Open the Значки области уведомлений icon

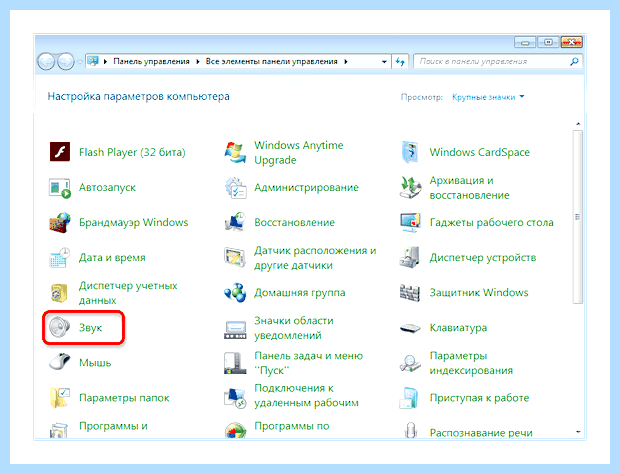pos(235,329)
